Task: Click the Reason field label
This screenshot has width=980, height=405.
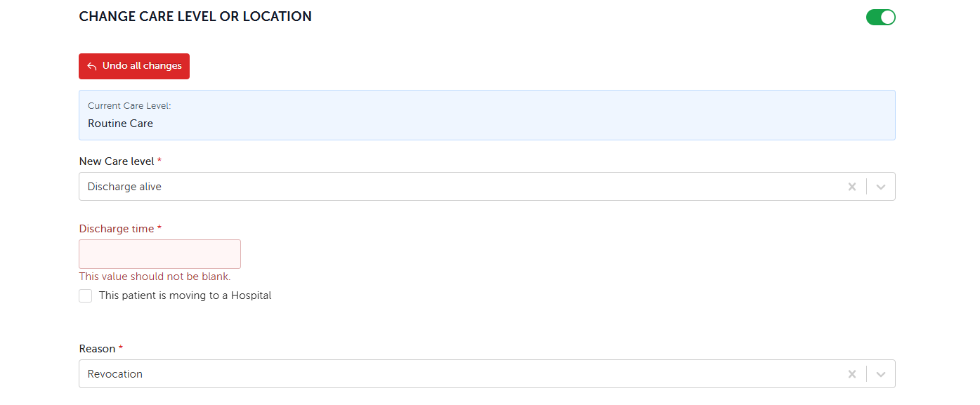Action: tap(100, 349)
